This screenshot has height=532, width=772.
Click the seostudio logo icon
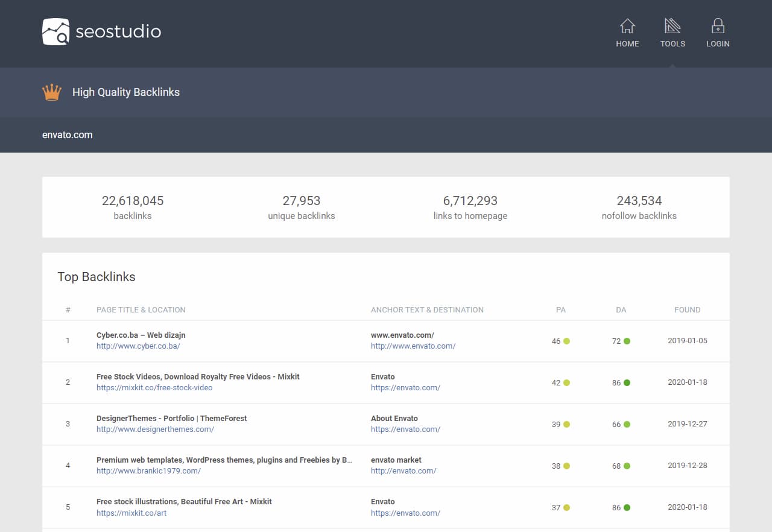(x=56, y=31)
